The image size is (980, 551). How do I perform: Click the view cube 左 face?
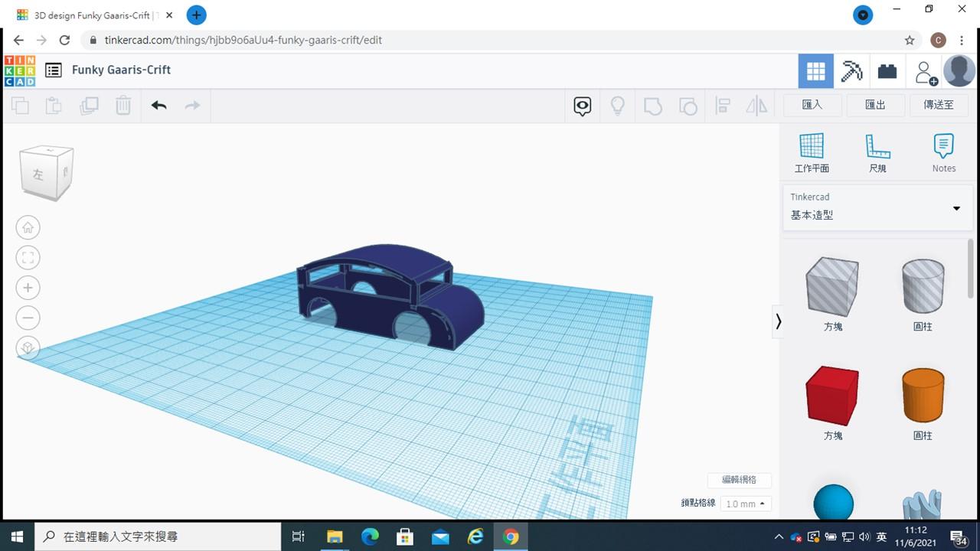[x=40, y=175]
